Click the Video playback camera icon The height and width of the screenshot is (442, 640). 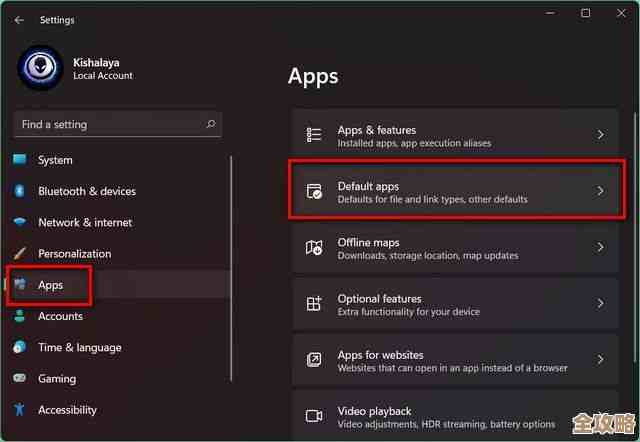[x=314, y=416]
